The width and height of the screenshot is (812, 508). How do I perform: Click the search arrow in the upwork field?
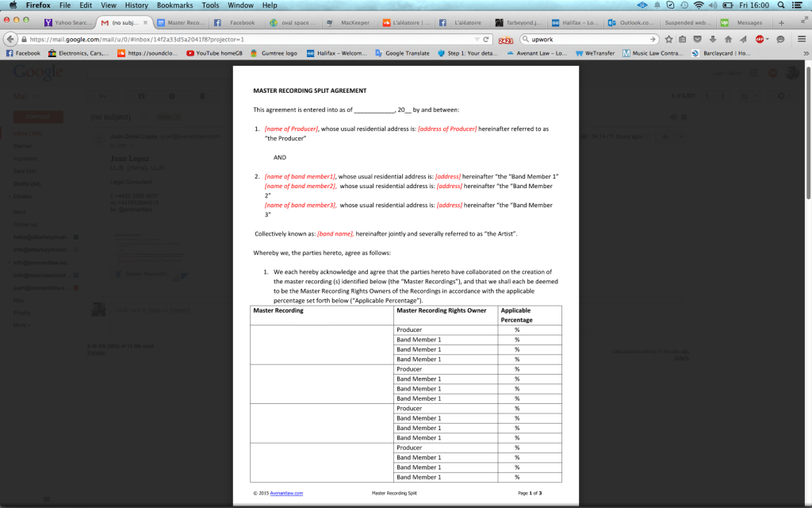pos(653,40)
